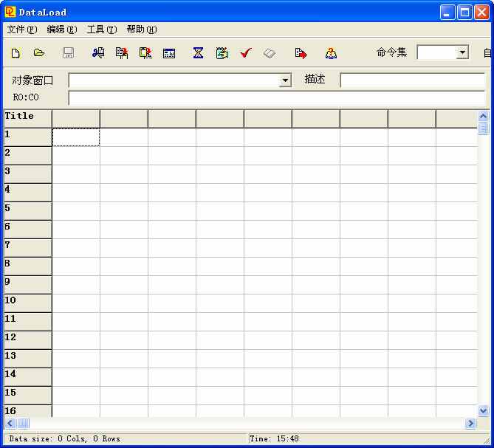The width and height of the screenshot is (494, 448).
Task: Click the Paste clipboard toolbar icon
Action: point(145,53)
